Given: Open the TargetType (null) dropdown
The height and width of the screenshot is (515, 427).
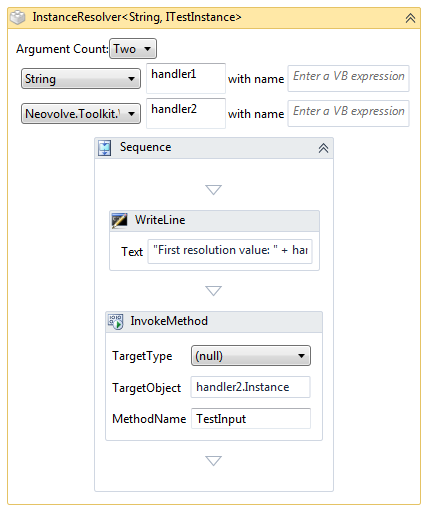Looking at the screenshot, I should coord(251,356).
